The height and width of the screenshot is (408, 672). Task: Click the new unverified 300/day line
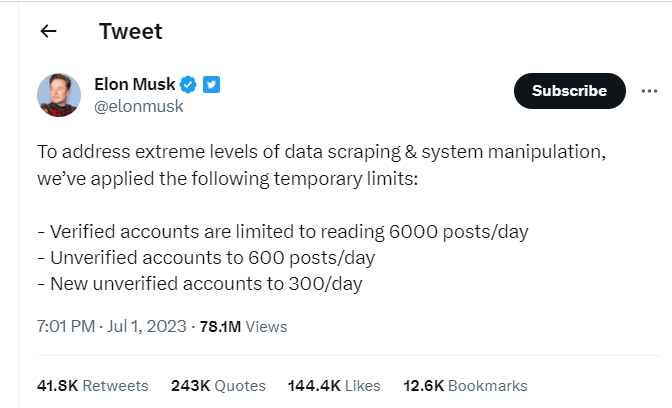[x=200, y=284]
